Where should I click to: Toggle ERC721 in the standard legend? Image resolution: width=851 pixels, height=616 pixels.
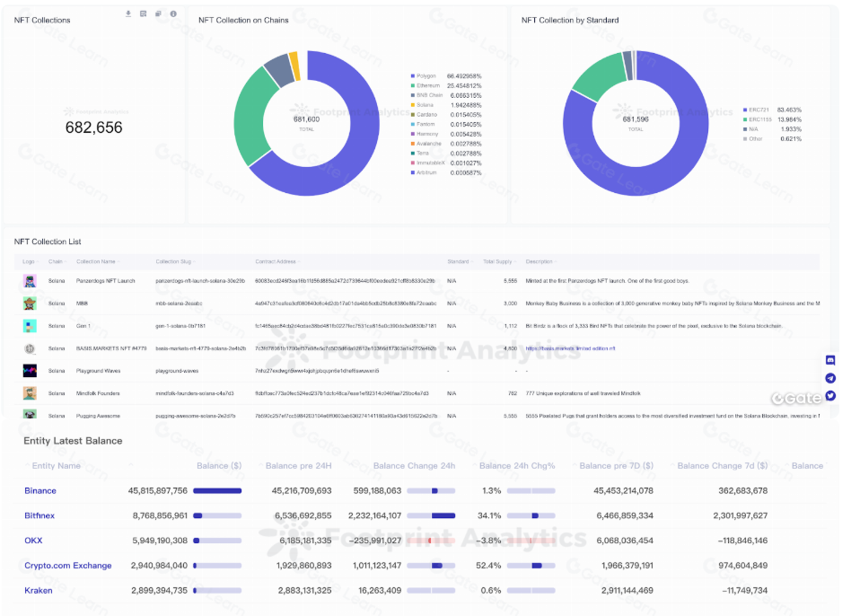pyautogui.click(x=759, y=110)
